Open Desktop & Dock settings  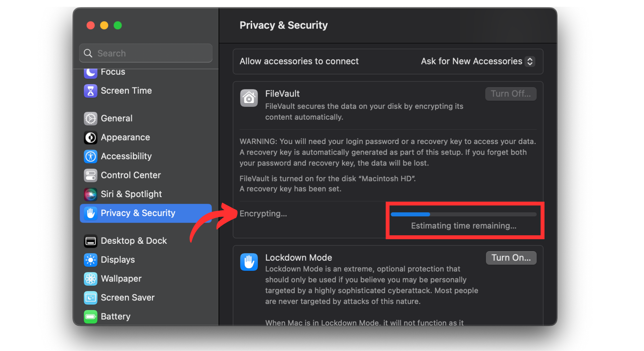pyautogui.click(x=133, y=241)
